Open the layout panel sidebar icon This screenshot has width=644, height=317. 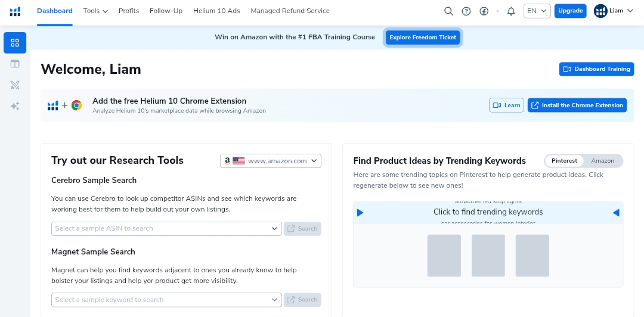point(15,64)
